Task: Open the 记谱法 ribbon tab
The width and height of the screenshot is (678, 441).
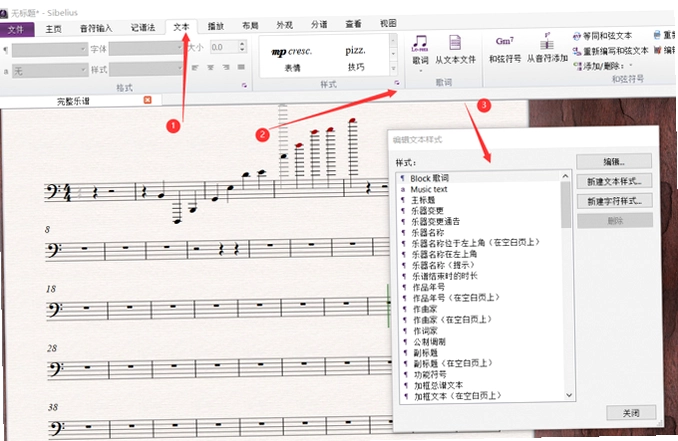Action: click(x=143, y=28)
